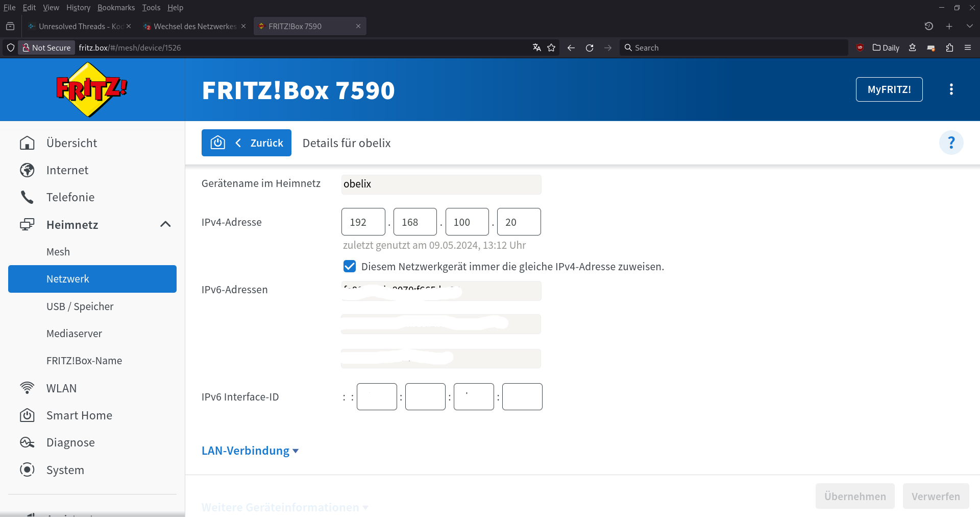Open the Firefox hamburger menu
The height and width of the screenshot is (517, 980).
[x=968, y=48]
